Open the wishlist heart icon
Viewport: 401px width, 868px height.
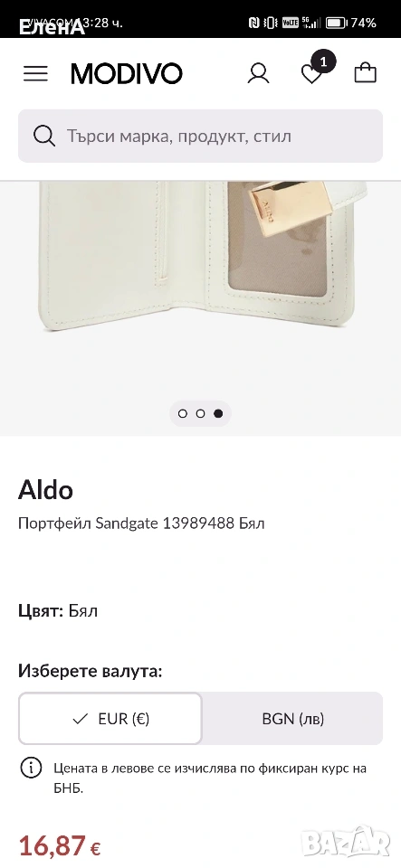coord(311,75)
